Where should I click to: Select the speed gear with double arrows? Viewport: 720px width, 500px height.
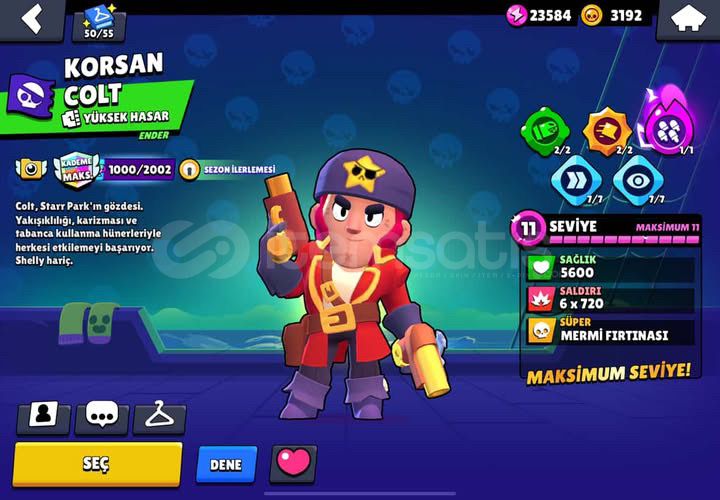(576, 180)
